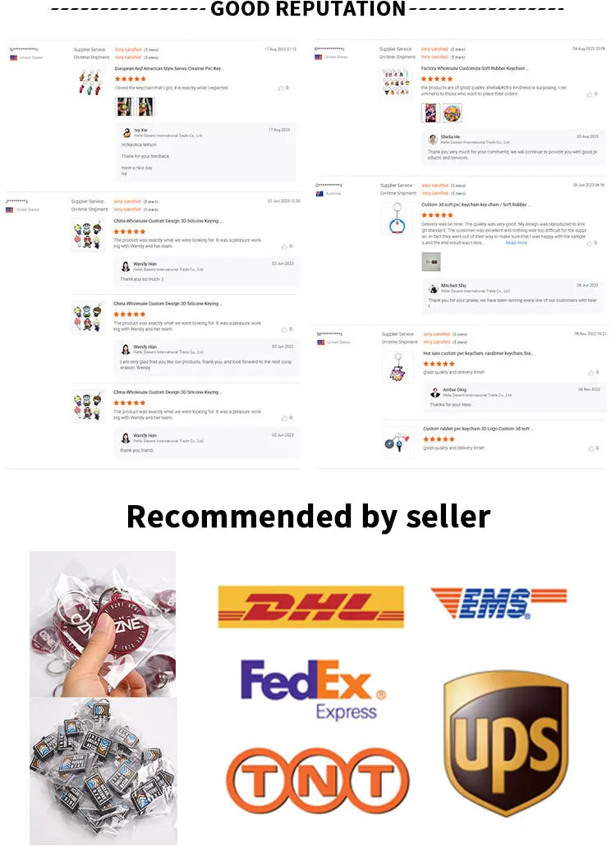
Task: Open the blue ring keychain product thumbnail
Action: (397, 218)
